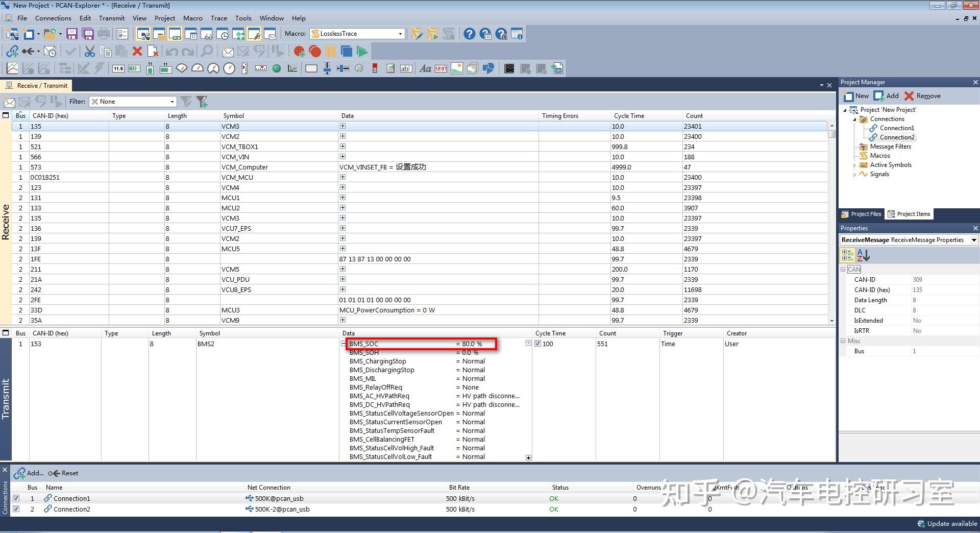Click the green Play trace button
The height and width of the screenshot is (533, 980).
tap(362, 51)
